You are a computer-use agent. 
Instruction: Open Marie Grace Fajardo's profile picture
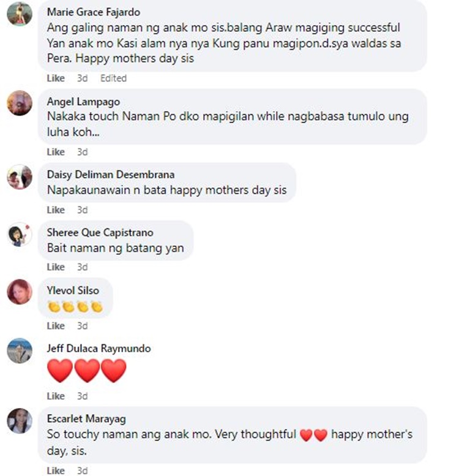[x=20, y=13]
